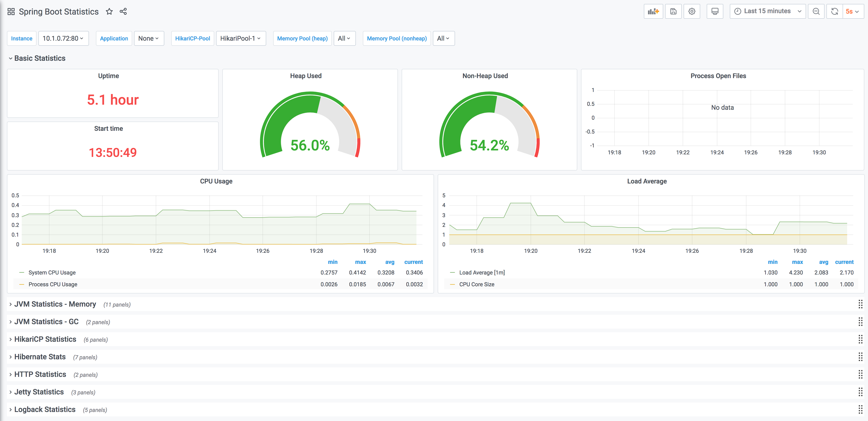Open dashboard settings gear
The image size is (868, 421).
click(692, 12)
